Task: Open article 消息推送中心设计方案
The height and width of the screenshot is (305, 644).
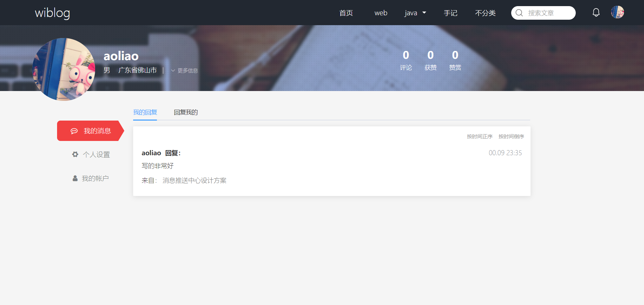Action: [194, 181]
